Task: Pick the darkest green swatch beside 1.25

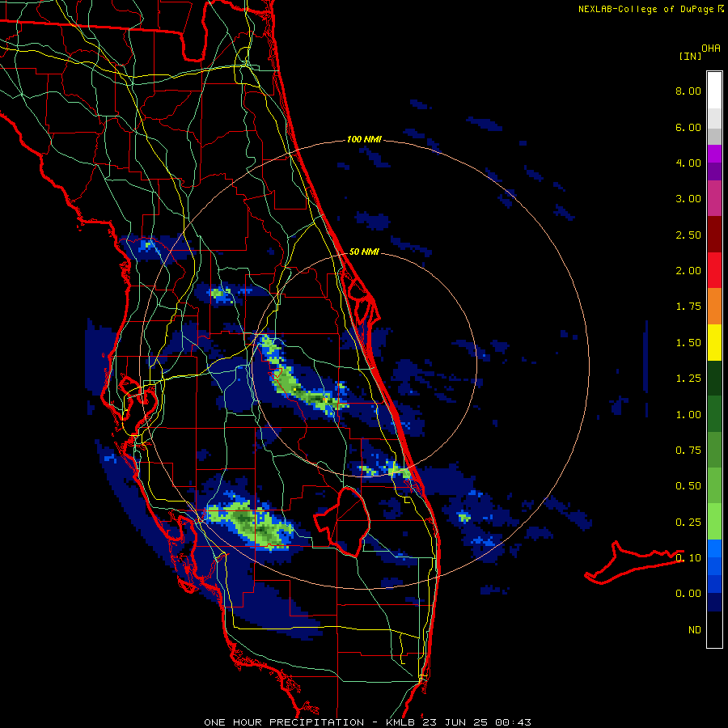Action: click(x=714, y=379)
